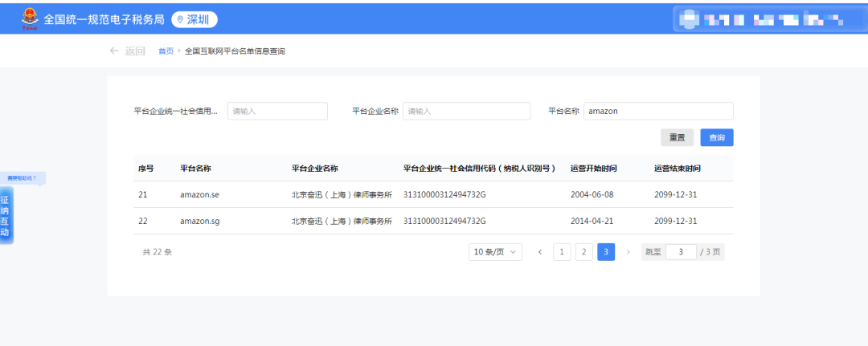The height and width of the screenshot is (346, 868).
Task: Click the 需要帮助吗 help bubble
Action: (23, 177)
